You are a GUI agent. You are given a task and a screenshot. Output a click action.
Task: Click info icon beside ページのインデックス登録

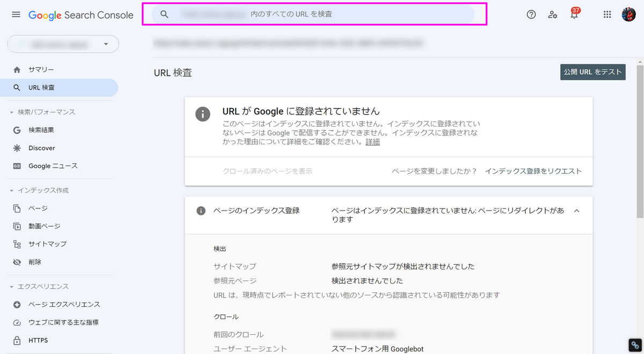[201, 211]
